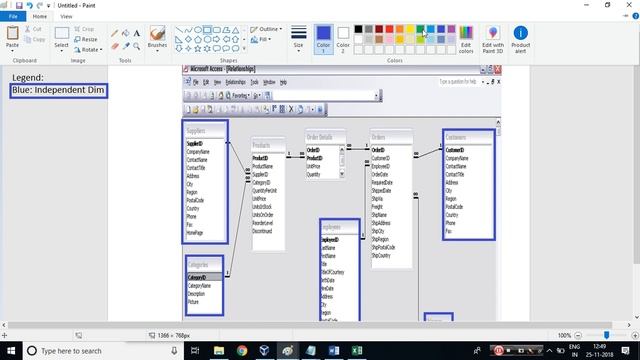Open Paint Help icon
The width and height of the screenshot is (640, 360).
point(636,16)
